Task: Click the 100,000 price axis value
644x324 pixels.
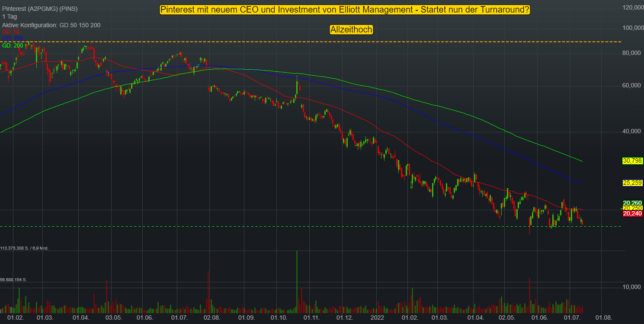Action: [632, 28]
